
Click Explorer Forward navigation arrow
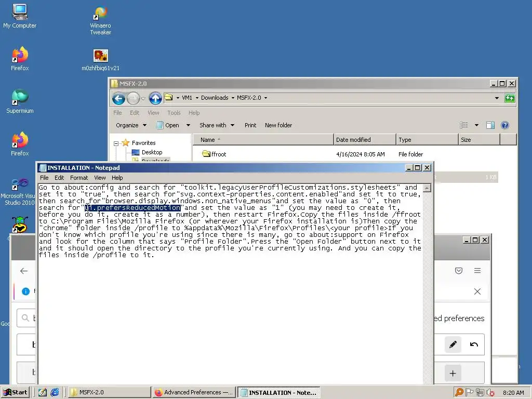click(x=133, y=98)
